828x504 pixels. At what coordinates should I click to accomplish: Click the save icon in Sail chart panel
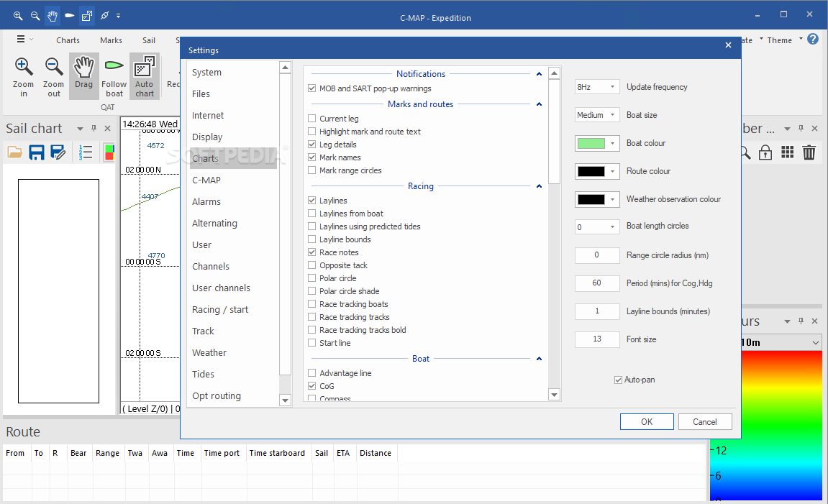click(x=37, y=152)
